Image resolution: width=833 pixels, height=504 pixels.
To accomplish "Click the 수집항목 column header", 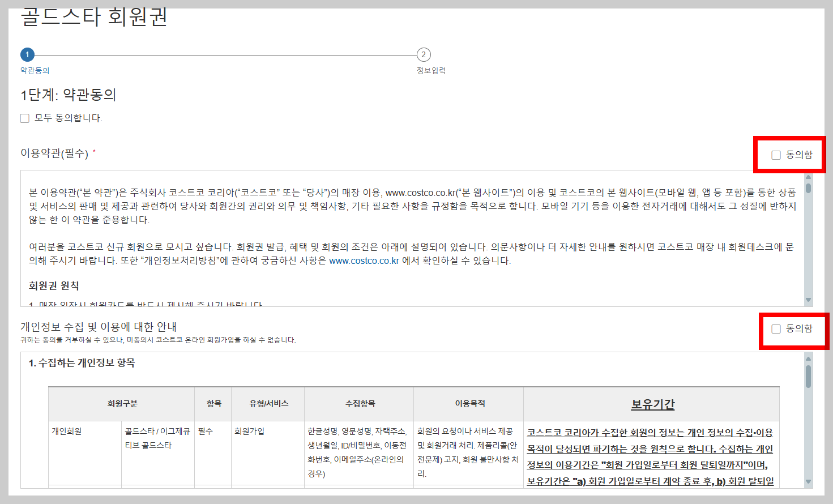I will point(360,404).
